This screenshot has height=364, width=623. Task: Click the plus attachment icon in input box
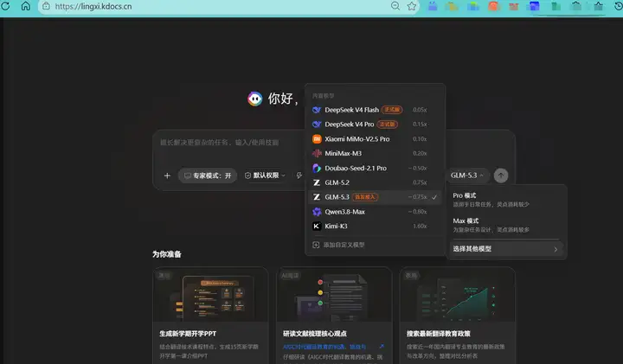coord(167,176)
